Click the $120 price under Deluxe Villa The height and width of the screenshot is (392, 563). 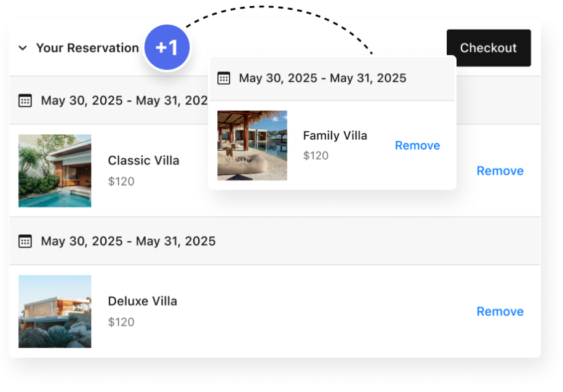(122, 322)
